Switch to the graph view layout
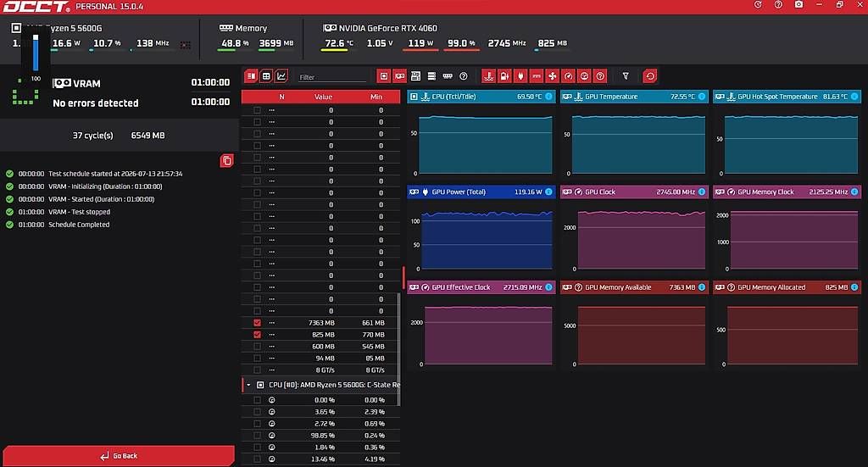The height and width of the screenshot is (467, 868). pos(281,75)
